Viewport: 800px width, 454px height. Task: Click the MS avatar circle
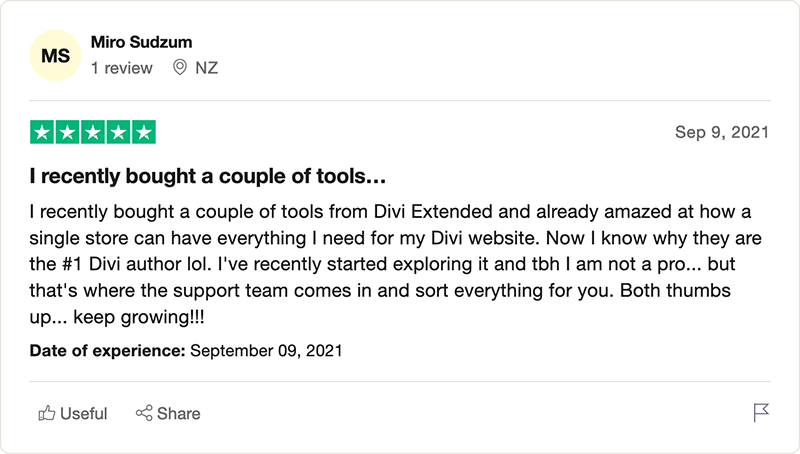pos(55,56)
